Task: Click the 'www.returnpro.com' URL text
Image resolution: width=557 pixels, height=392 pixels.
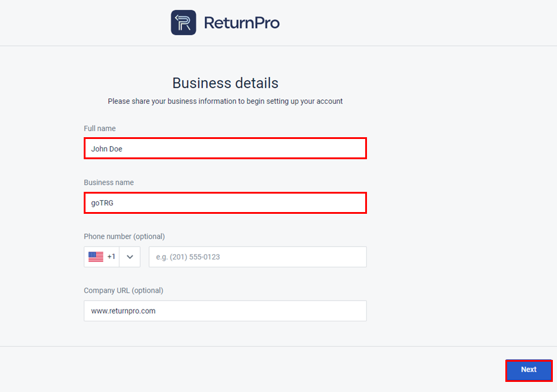Action: [123, 311]
